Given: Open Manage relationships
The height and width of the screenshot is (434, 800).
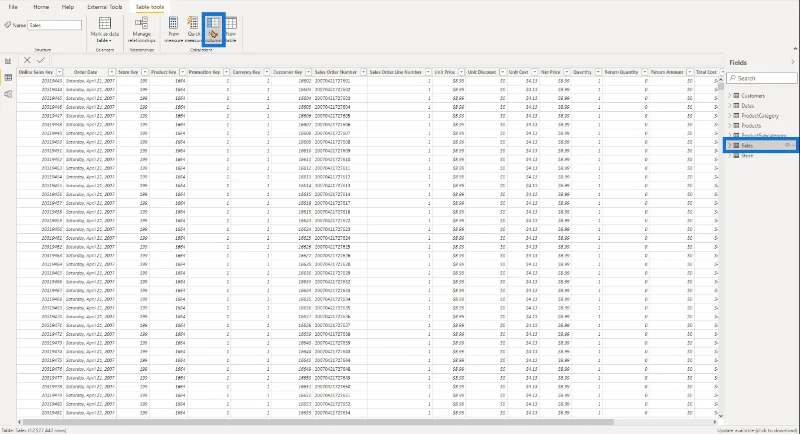Looking at the screenshot, I should [x=141, y=30].
